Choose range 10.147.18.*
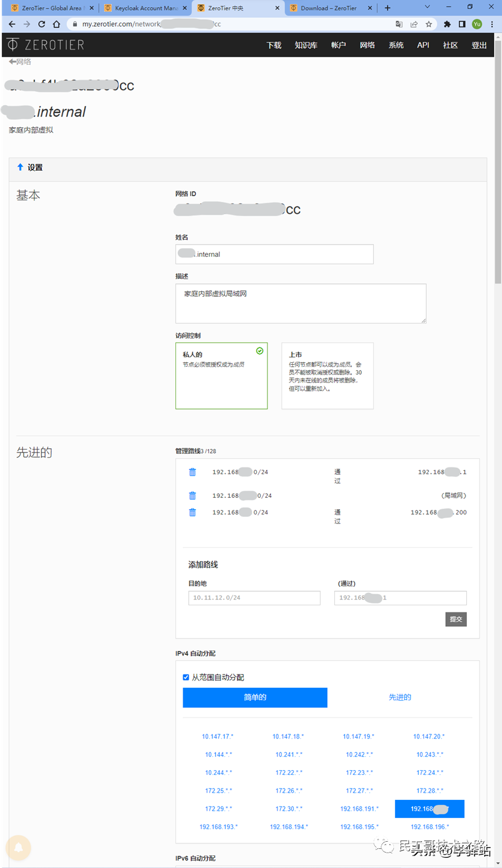 click(x=289, y=737)
